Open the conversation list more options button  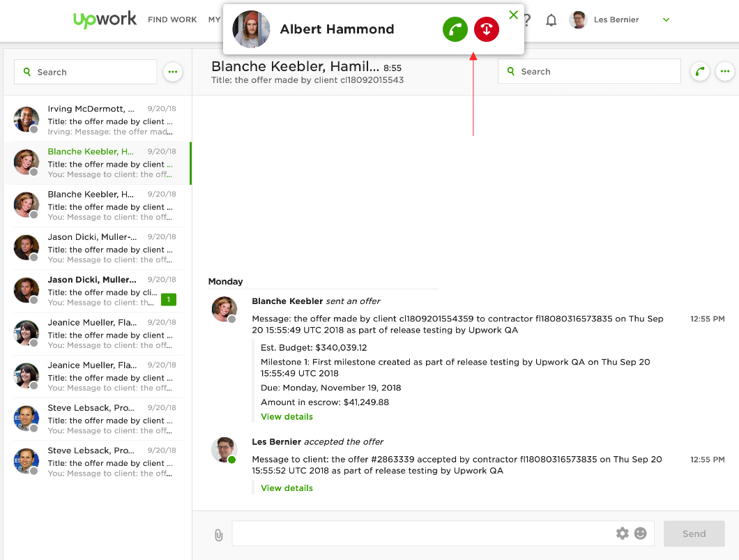coord(173,72)
